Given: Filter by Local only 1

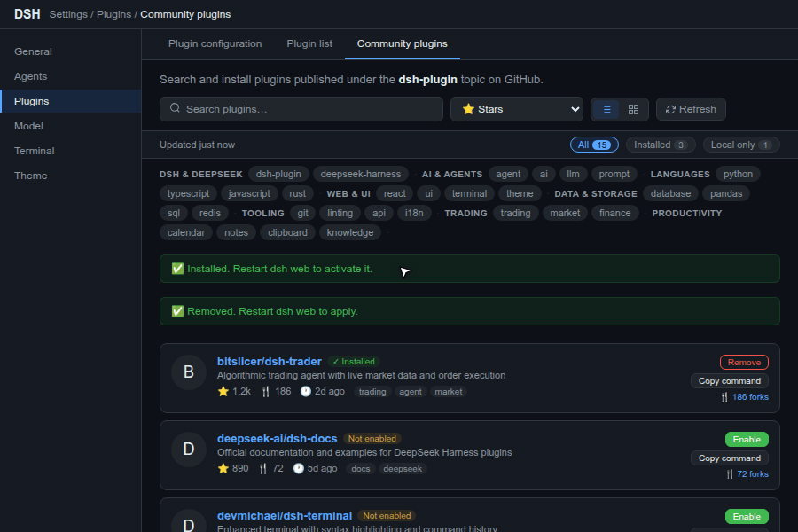Looking at the screenshot, I should (x=740, y=145).
